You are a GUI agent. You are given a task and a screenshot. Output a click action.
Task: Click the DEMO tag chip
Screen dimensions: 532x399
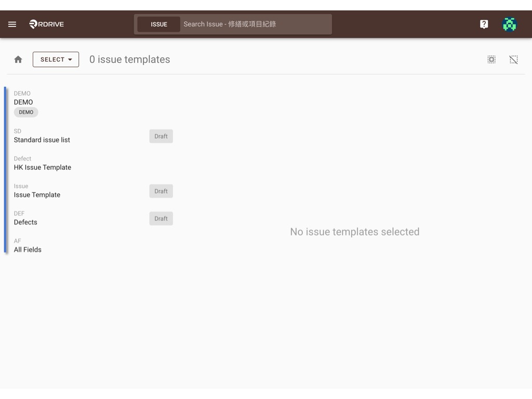(x=26, y=112)
